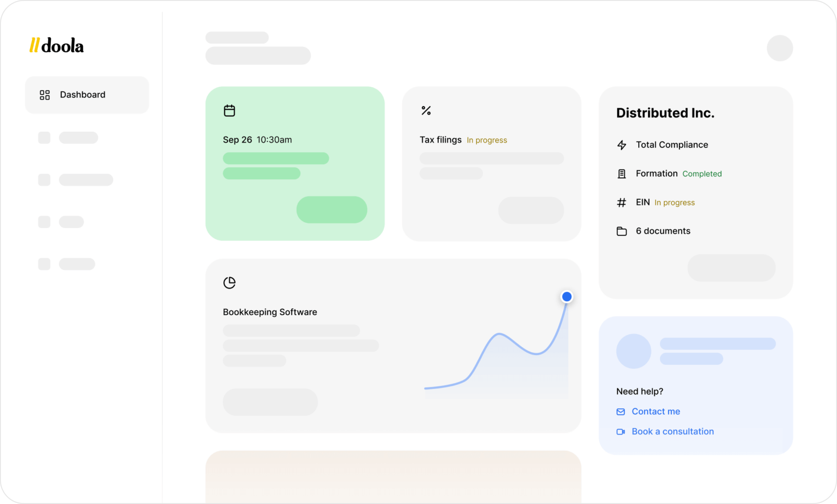Open the folder icon beside 6 documents

[621, 231]
